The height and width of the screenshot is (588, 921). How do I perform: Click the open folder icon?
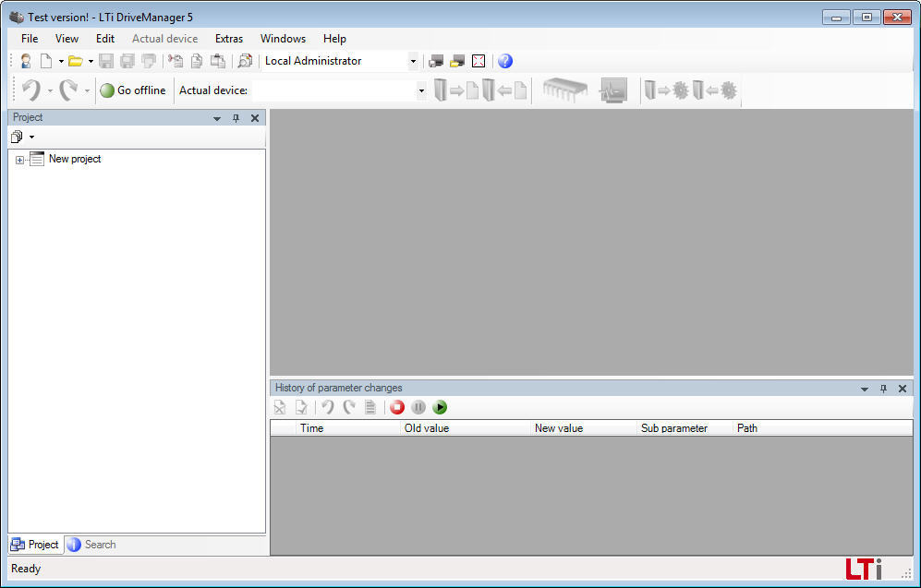tap(75, 61)
